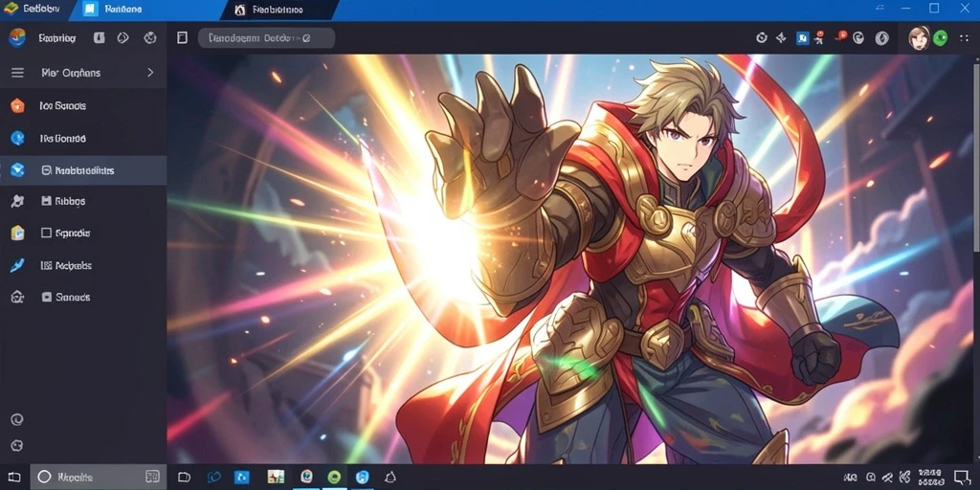The image size is (980, 490).
Task: Click the person icon with the red badge
Action: click(819, 37)
